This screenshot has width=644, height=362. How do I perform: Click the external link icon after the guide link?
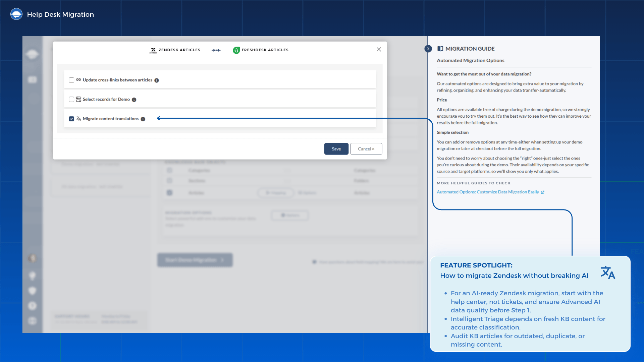tap(543, 192)
